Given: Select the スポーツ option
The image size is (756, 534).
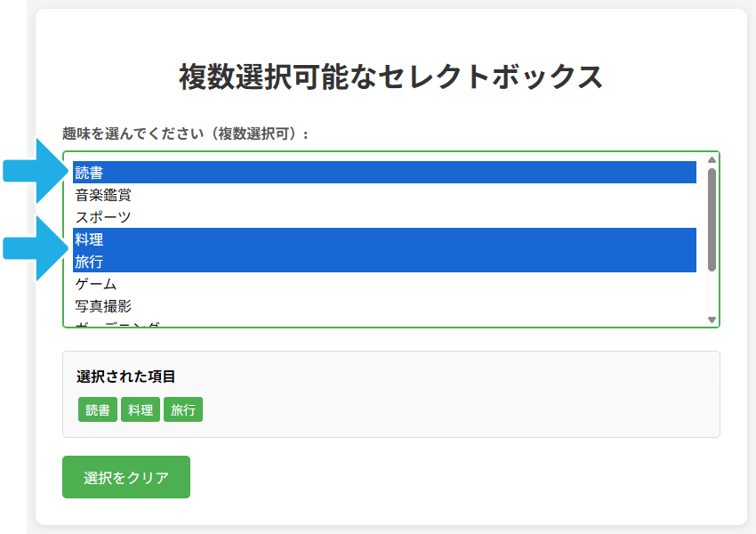Looking at the screenshot, I should point(384,216).
